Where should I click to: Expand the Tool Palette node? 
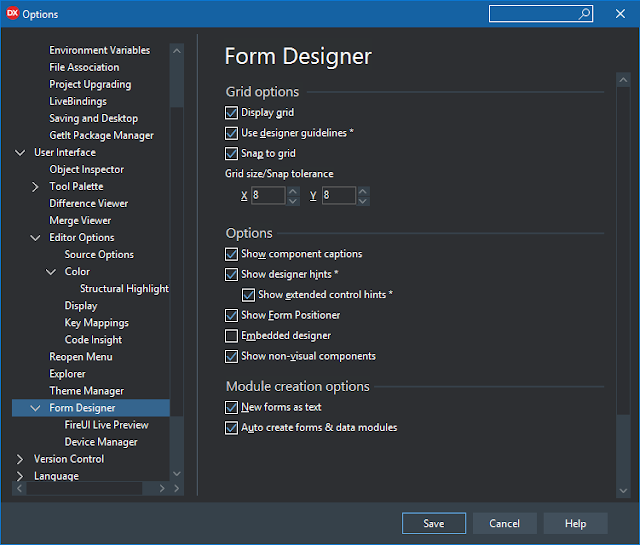pyautogui.click(x=36, y=187)
